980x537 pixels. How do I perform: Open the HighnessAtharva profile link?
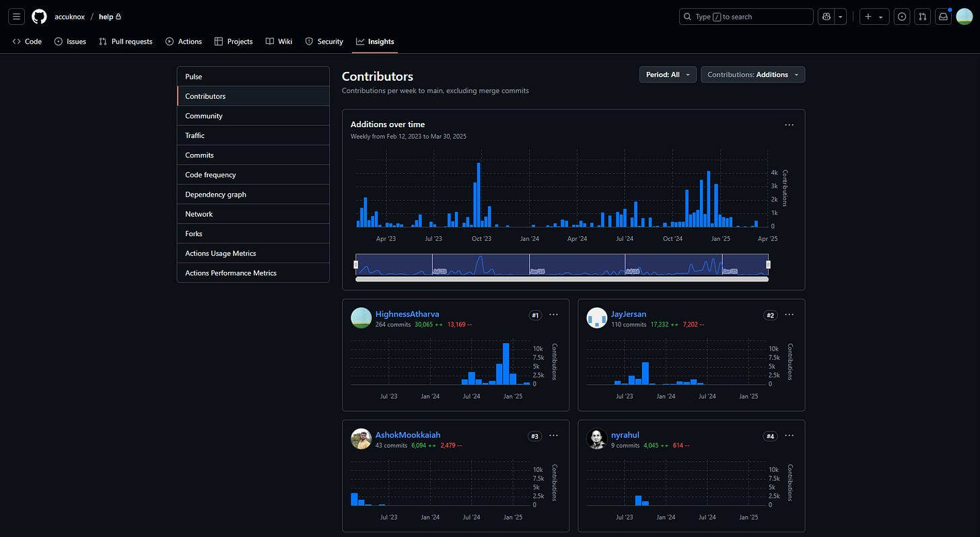(x=407, y=314)
